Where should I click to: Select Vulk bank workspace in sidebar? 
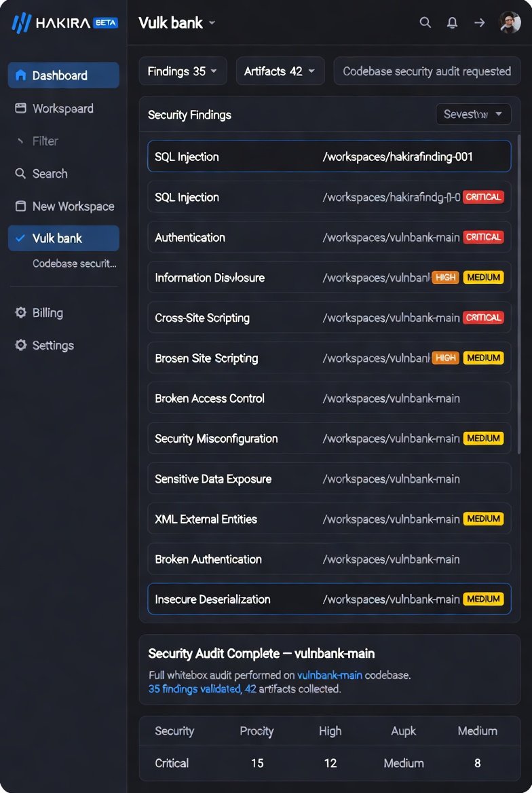pyautogui.click(x=64, y=238)
